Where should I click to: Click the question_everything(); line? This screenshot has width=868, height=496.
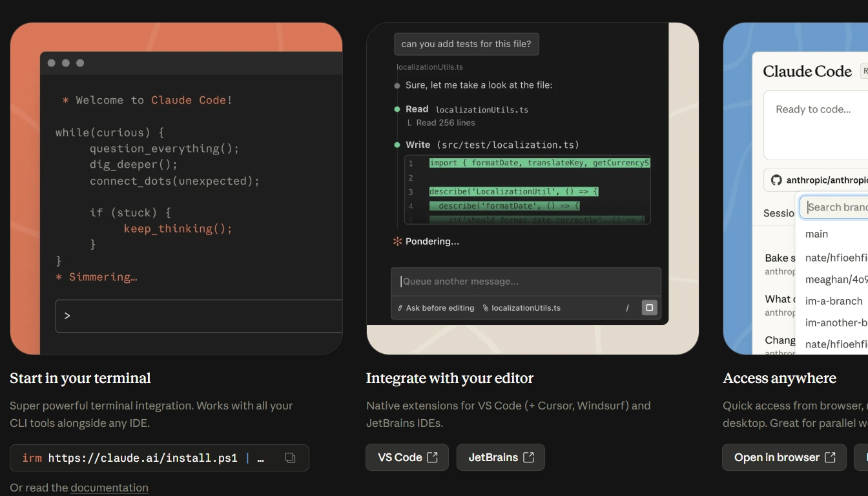point(165,149)
